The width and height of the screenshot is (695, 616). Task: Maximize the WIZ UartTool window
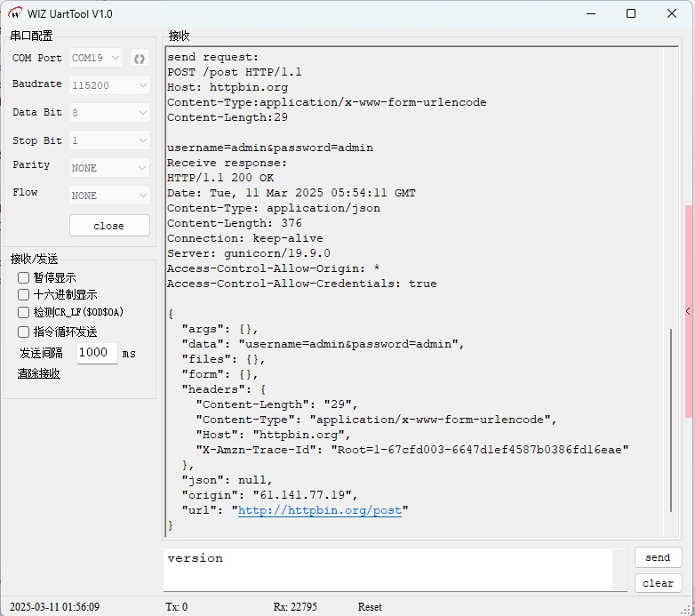click(631, 13)
